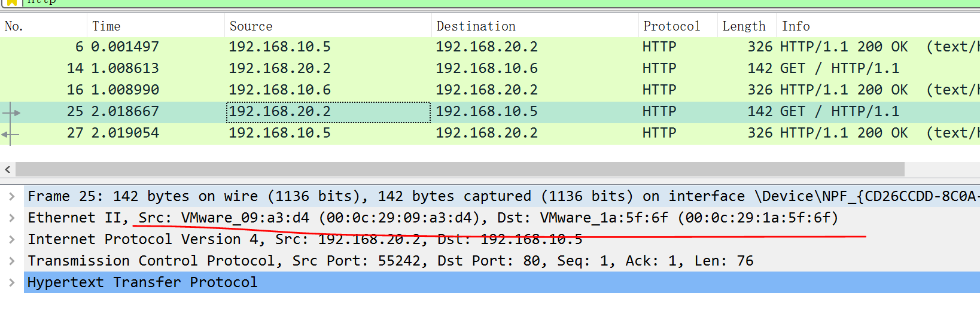This screenshot has width=980, height=314.
Task: Expand the Ethernet II section
Action: (x=12, y=218)
